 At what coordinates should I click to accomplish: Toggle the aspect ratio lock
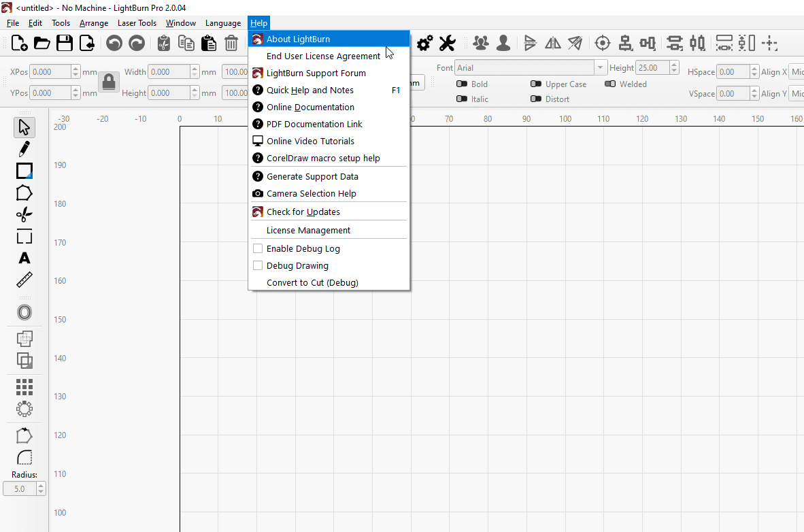pyautogui.click(x=109, y=82)
